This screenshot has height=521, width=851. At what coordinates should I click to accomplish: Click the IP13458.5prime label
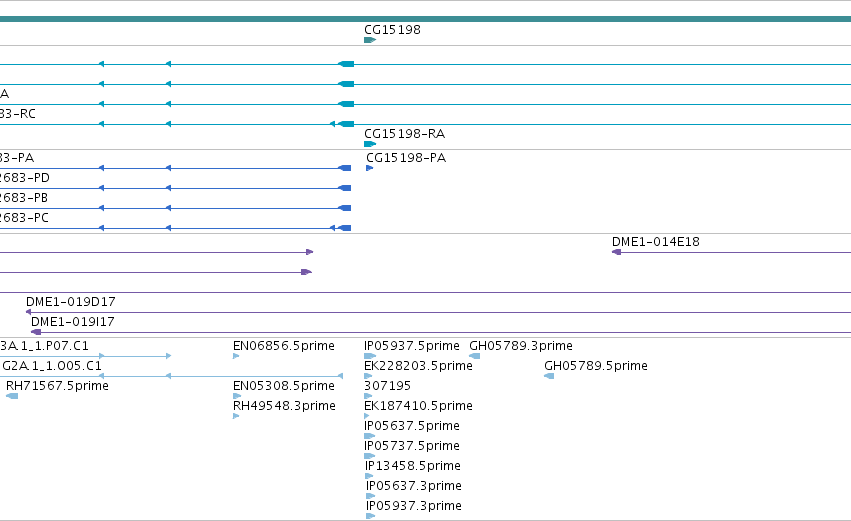point(413,466)
